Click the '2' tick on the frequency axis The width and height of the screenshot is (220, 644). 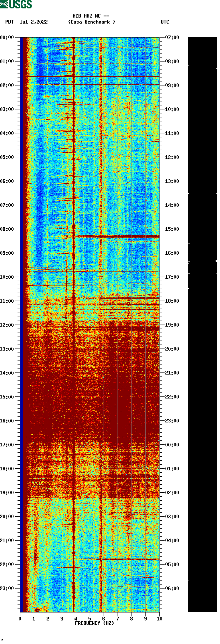48,619
